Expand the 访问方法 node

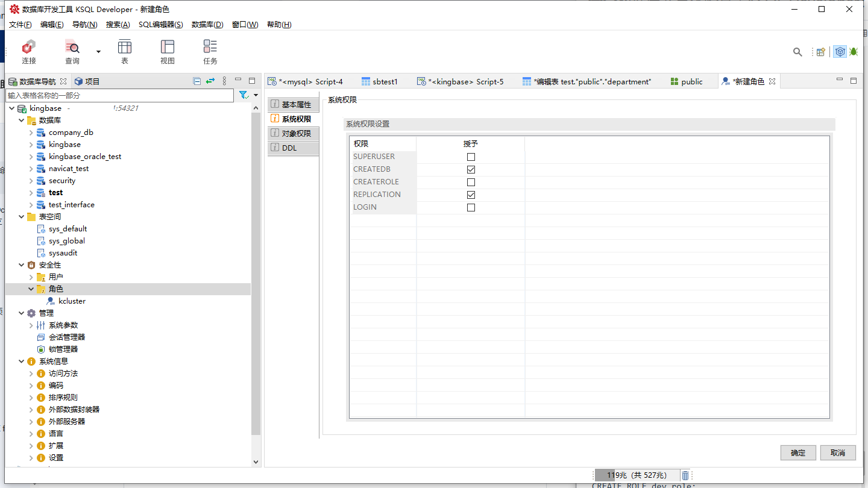tap(31, 374)
